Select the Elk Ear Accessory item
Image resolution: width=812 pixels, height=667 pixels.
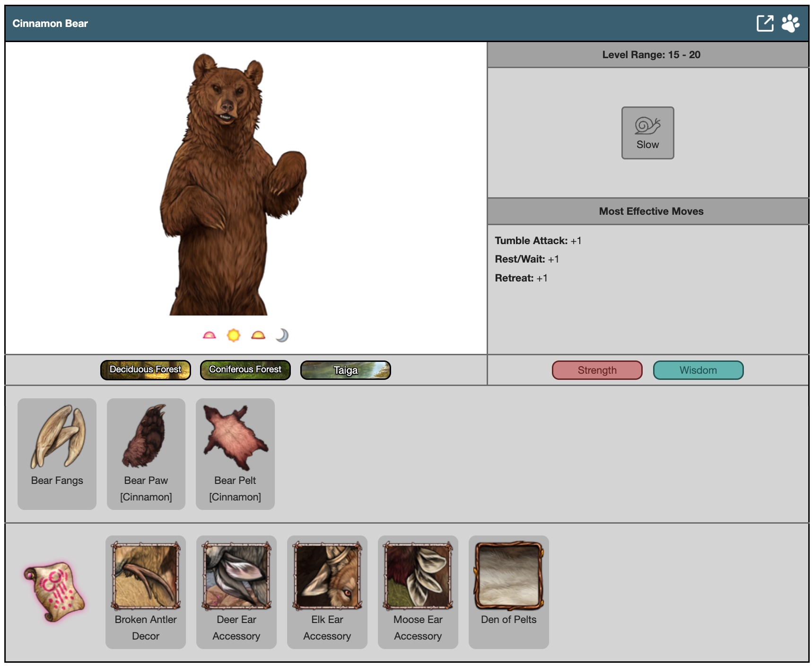(327, 591)
